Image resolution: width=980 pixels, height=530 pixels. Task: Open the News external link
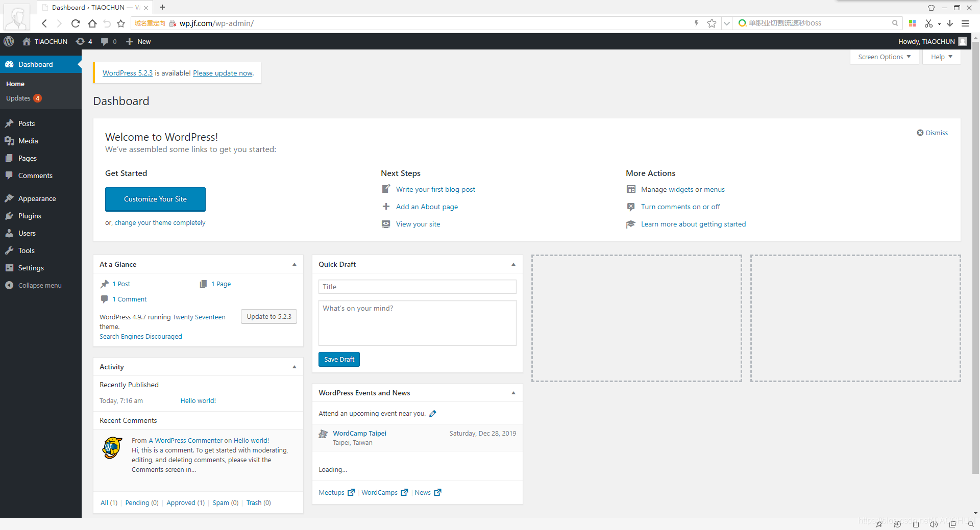click(428, 492)
